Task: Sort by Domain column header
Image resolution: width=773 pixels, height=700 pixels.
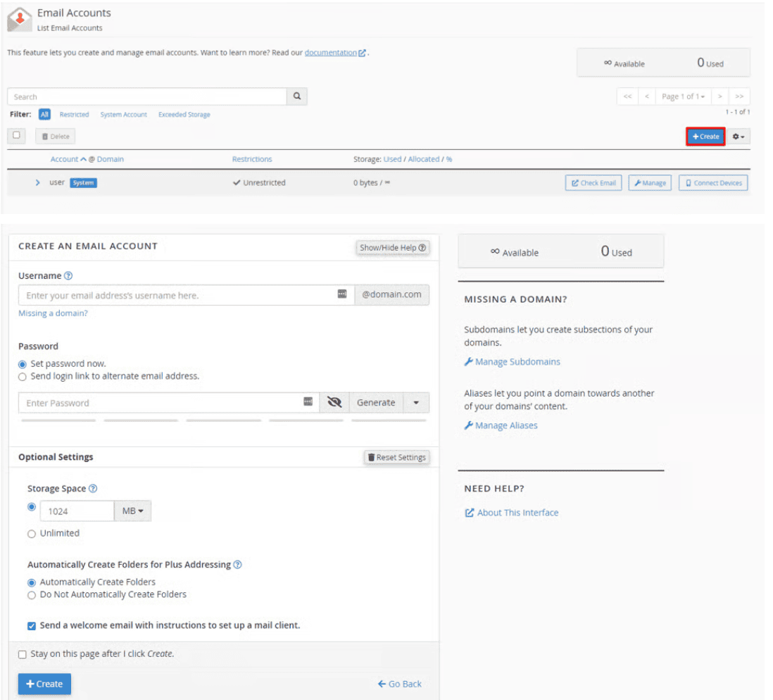Action: (111, 161)
